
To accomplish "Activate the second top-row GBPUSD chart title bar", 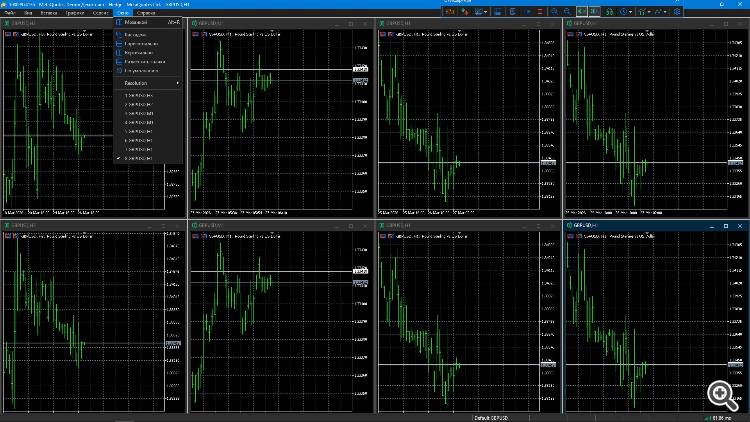I will click(281, 23).
